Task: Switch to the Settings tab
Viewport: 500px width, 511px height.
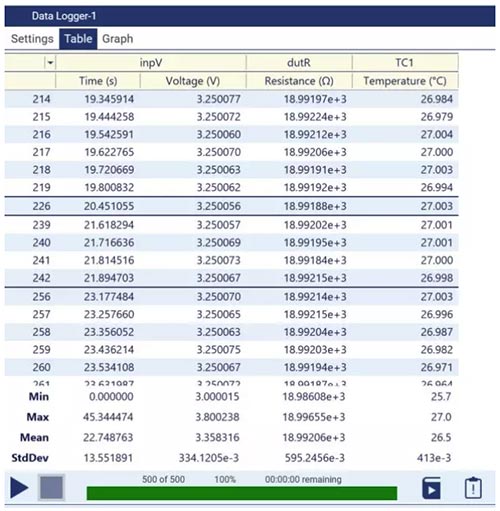Action: [32, 39]
